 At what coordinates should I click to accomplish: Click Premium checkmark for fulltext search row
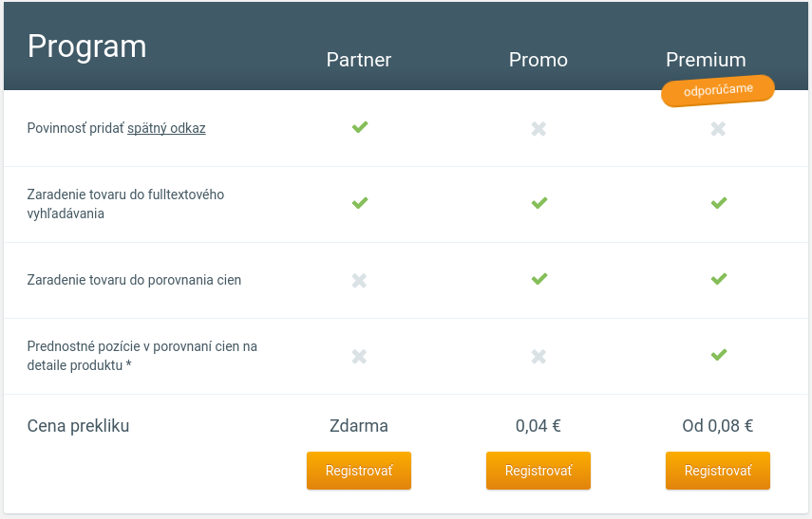coord(718,203)
